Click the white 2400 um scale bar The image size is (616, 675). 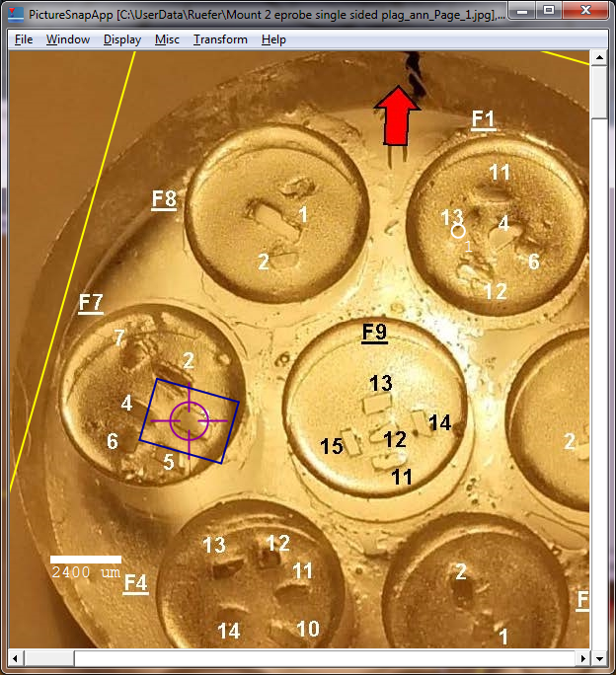coord(85,560)
